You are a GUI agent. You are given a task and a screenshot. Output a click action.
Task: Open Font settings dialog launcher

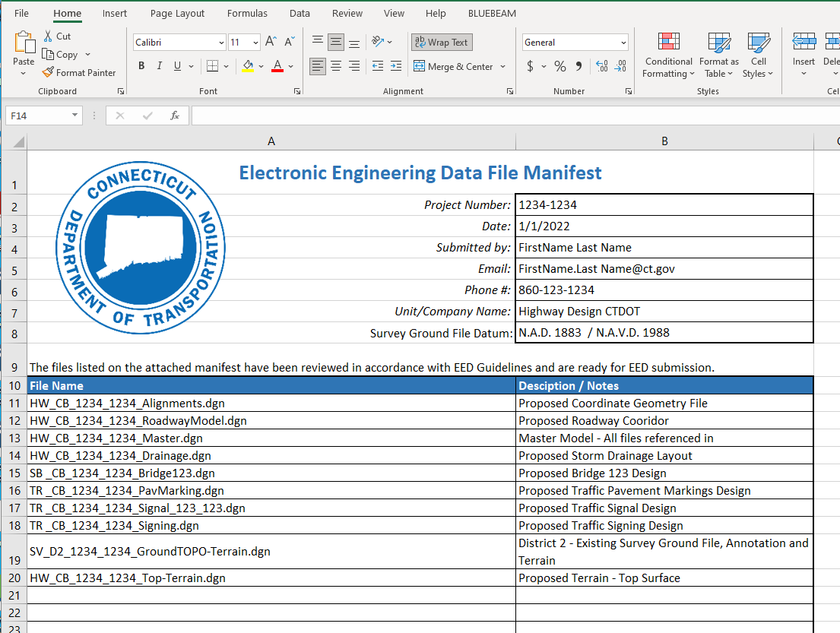(297, 92)
